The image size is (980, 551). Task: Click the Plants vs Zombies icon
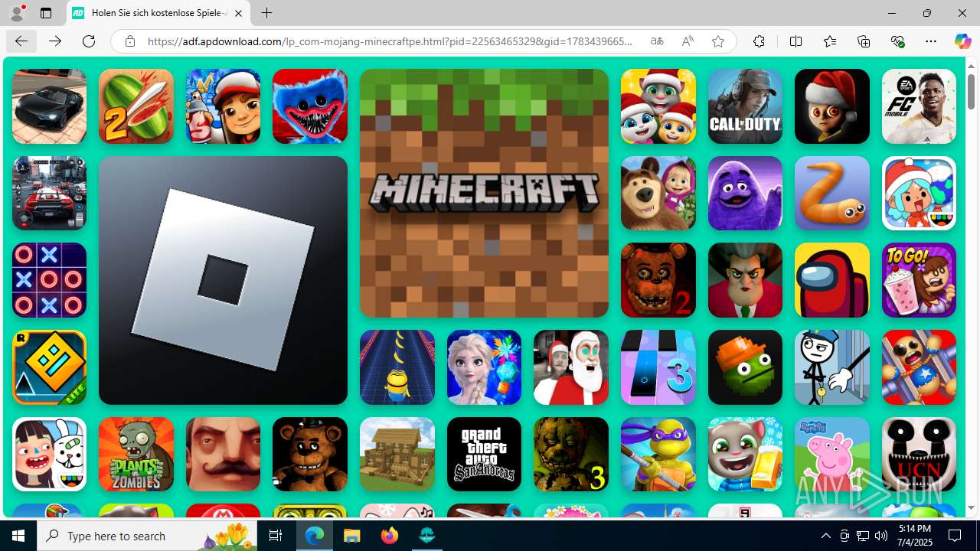pyautogui.click(x=136, y=454)
